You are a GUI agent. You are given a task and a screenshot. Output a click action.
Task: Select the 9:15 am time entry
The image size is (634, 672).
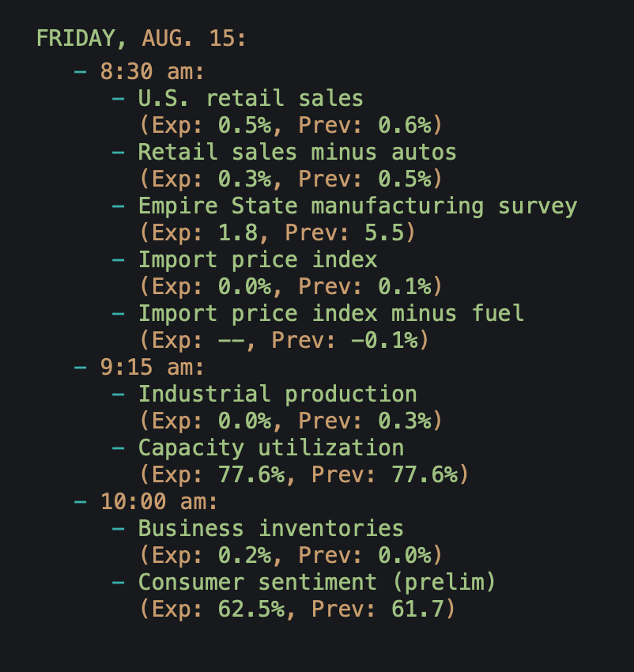pos(152,368)
